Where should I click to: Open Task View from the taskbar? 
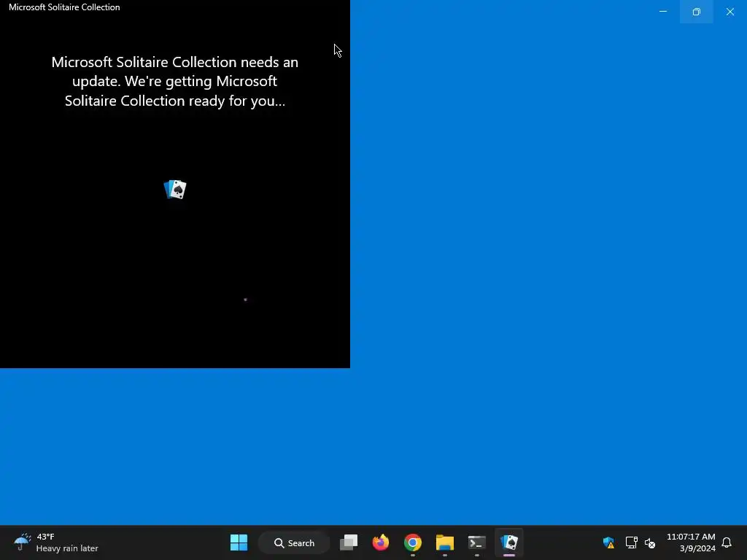point(349,542)
